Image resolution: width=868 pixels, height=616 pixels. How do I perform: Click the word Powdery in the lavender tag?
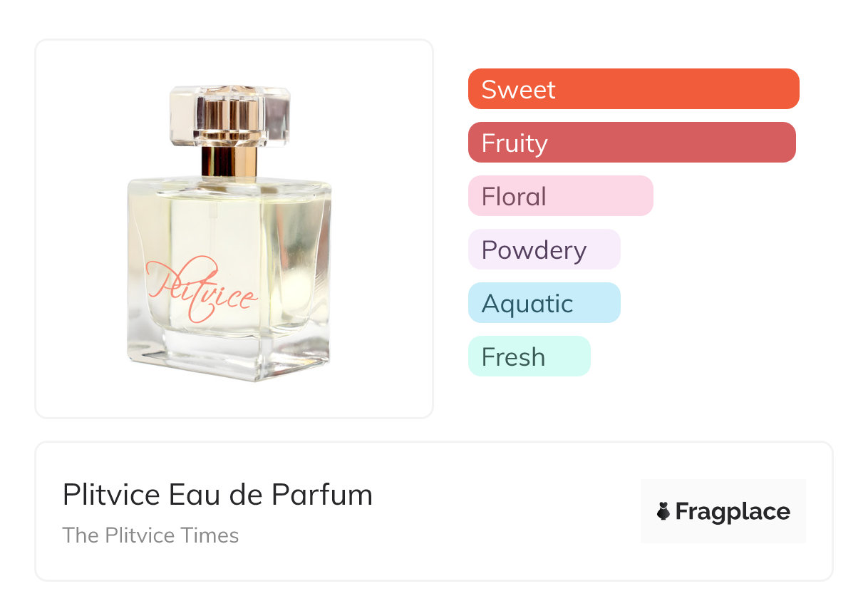pos(534,250)
